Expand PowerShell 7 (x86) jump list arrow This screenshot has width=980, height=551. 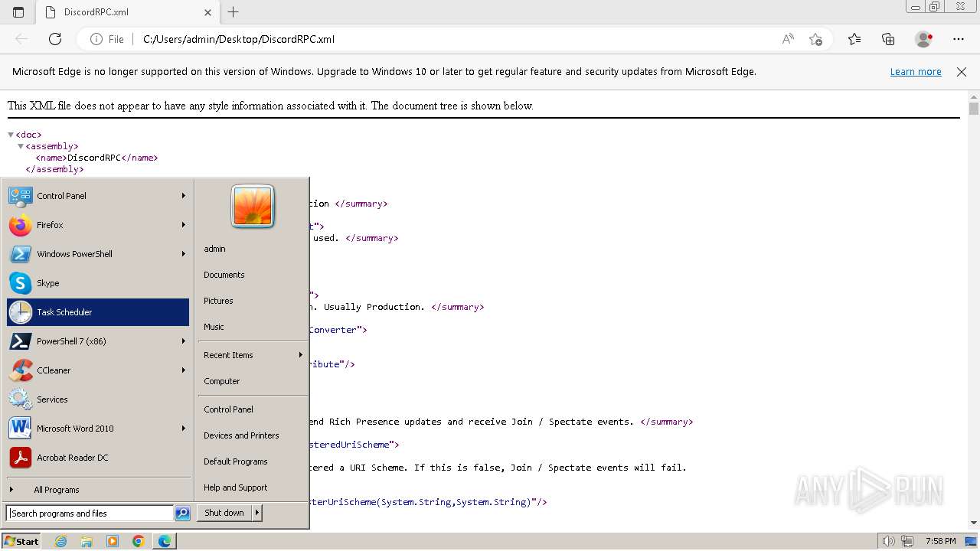(x=184, y=341)
